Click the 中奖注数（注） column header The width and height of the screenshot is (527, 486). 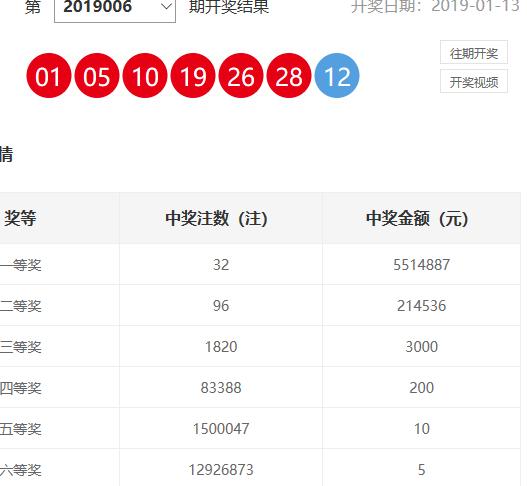tap(216, 218)
